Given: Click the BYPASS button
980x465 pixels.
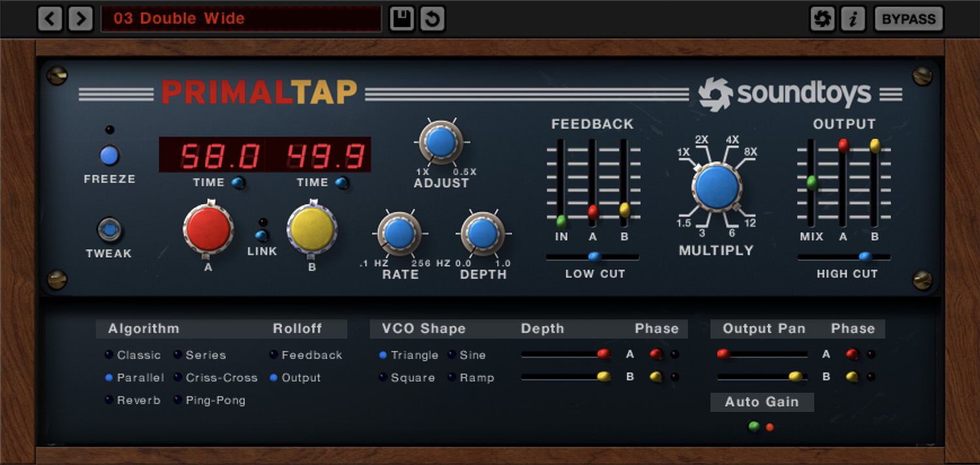Looking at the screenshot, I should [x=909, y=19].
